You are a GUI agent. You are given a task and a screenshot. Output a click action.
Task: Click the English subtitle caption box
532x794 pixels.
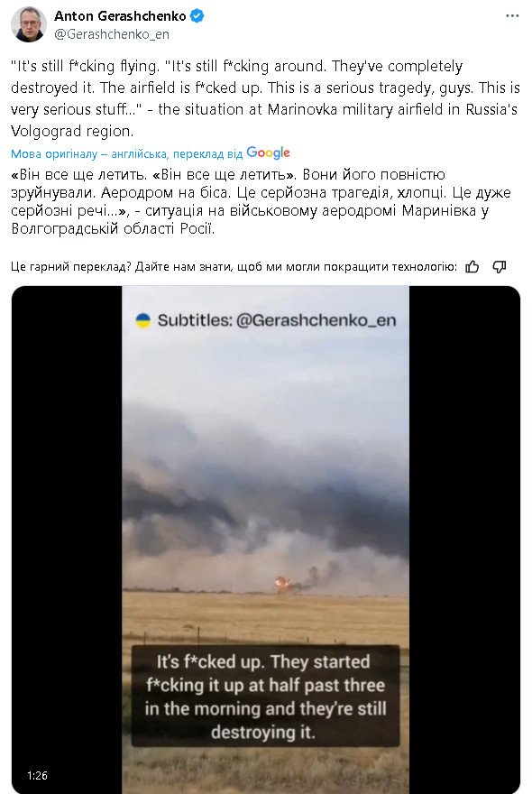(266, 696)
